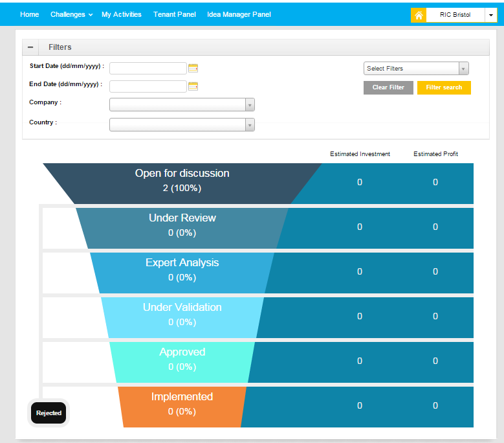
Task: Click the black Rejected button
Action: click(x=49, y=413)
